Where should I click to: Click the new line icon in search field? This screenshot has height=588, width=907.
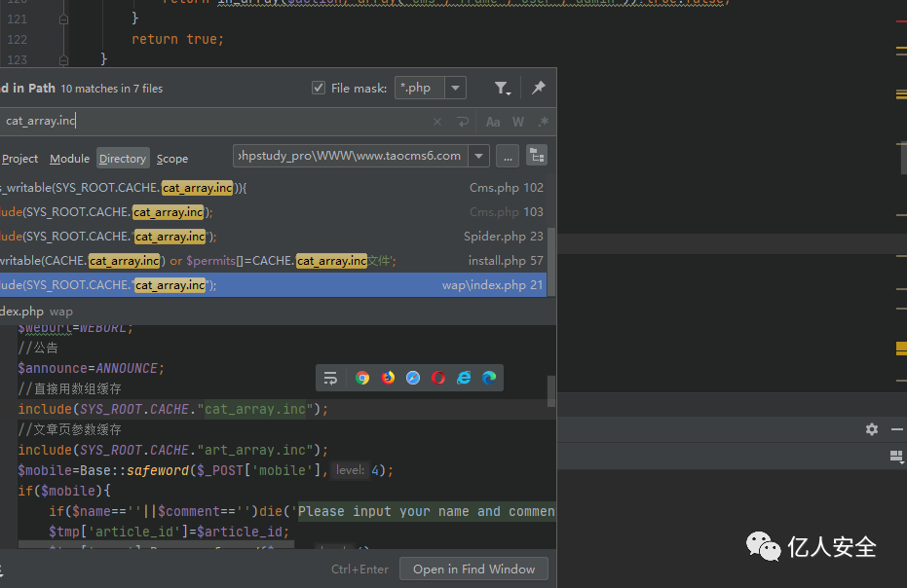pyautogui.click(x=463, y=122)
